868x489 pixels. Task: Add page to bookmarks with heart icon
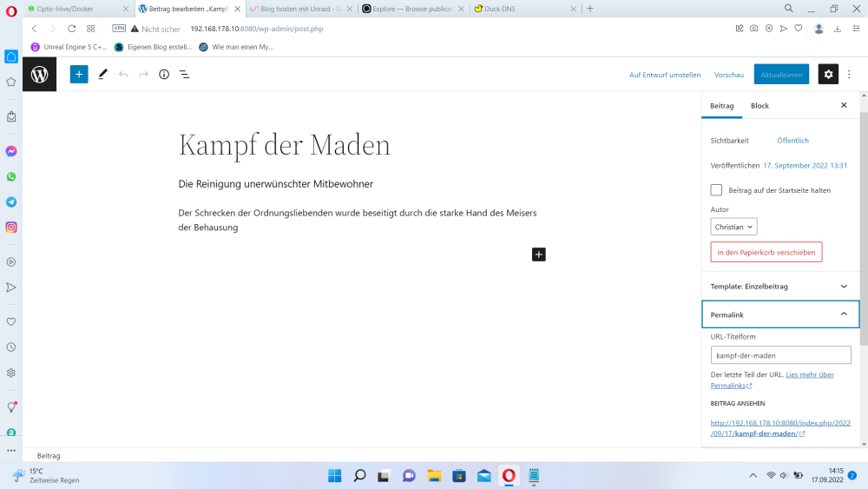pyautogui.click(x=799, y=29)
